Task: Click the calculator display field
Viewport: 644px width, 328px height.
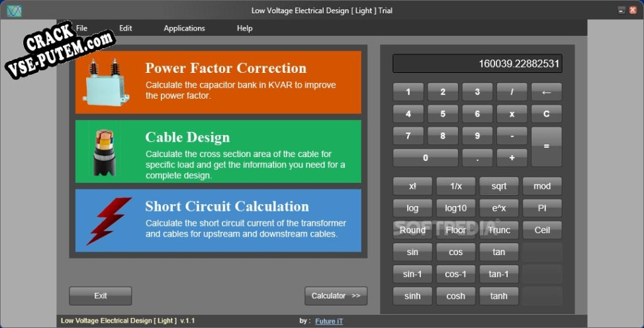Action: 477,64
